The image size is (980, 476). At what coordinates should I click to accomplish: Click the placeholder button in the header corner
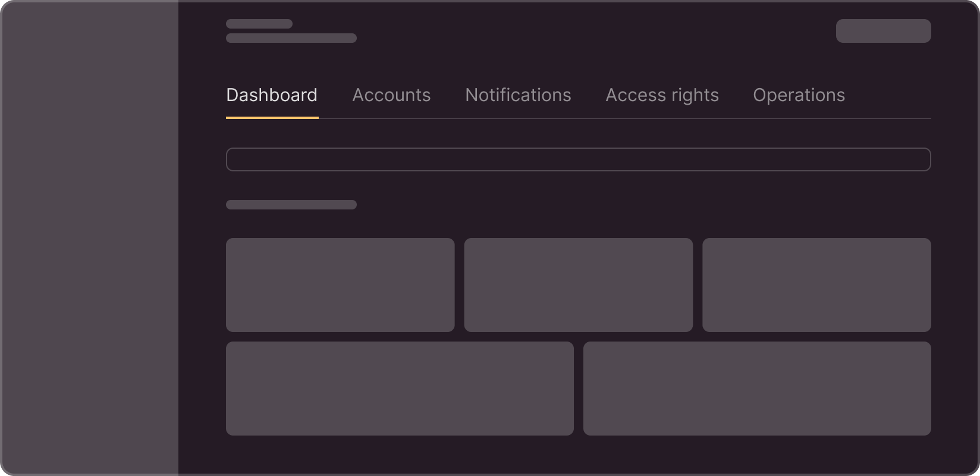884,31
